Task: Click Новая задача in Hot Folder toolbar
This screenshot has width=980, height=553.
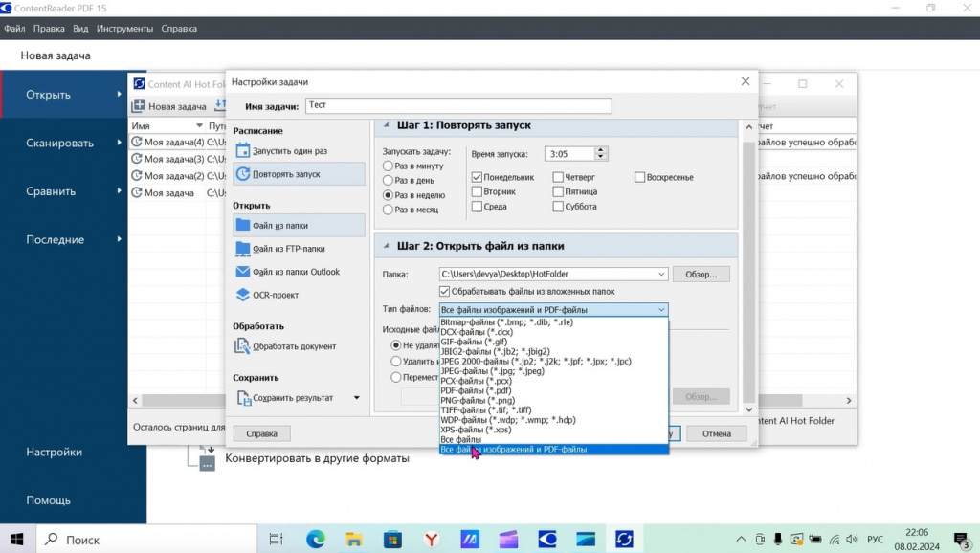Action: point(169,106)
